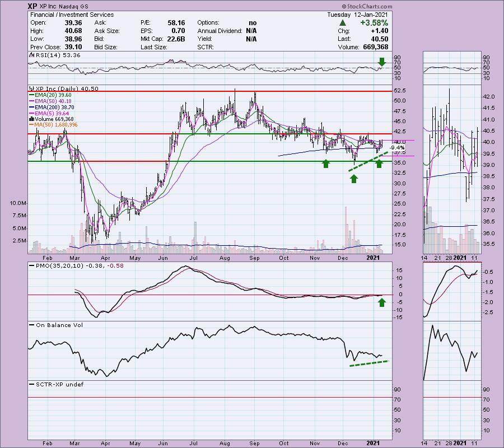Image resolution: width=504 pixels, height=448 pixels.
Task: Click the Open value 39.36
Action: coord(73,23)
